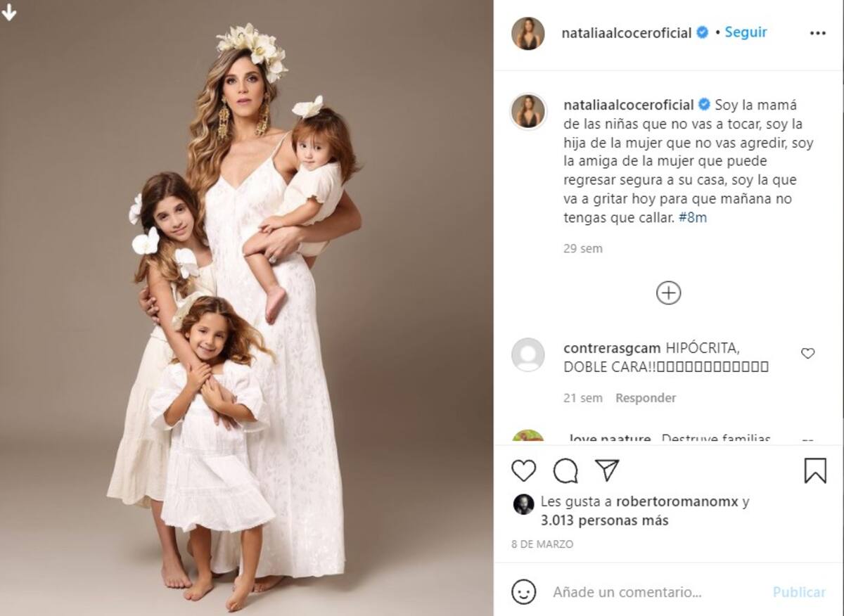Open emoji picker smiley icon
Image resolution: width=844 pixels, height=616 pixels.
[524, 591]
